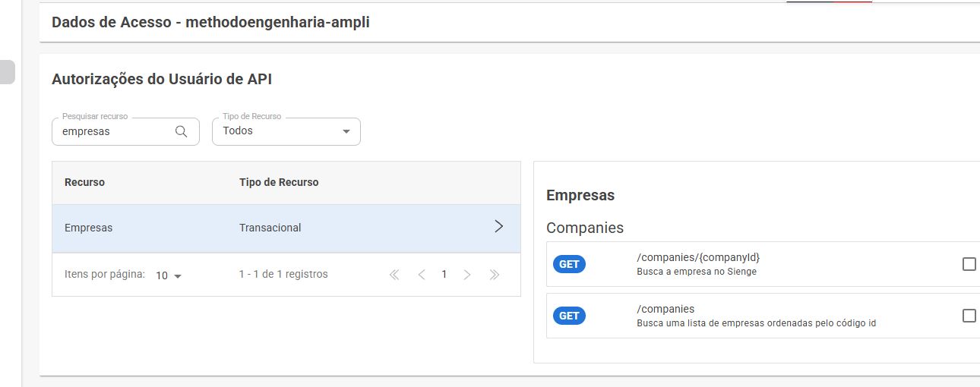
Task: Click the Transacional cell
Action: click(270, 228)
